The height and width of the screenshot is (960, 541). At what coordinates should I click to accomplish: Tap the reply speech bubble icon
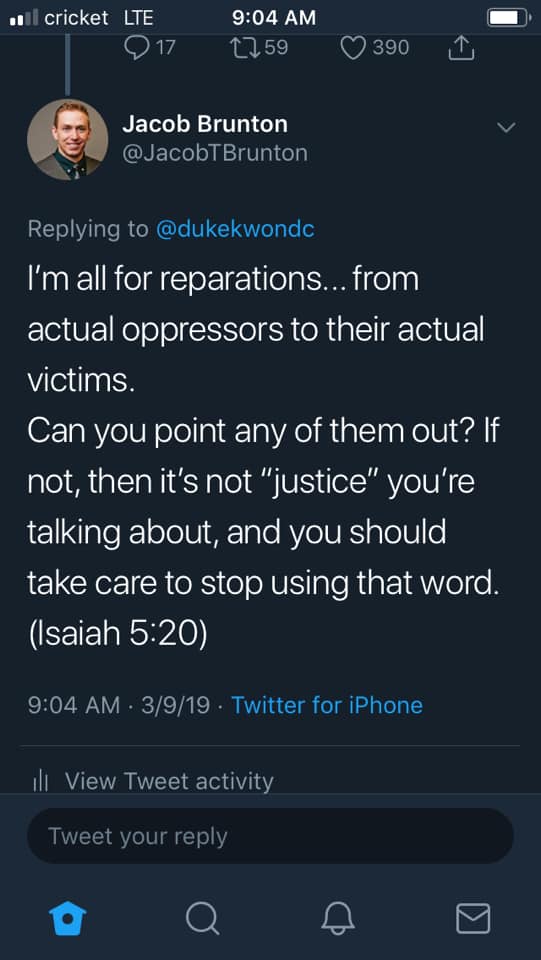[x=136, y=48]
